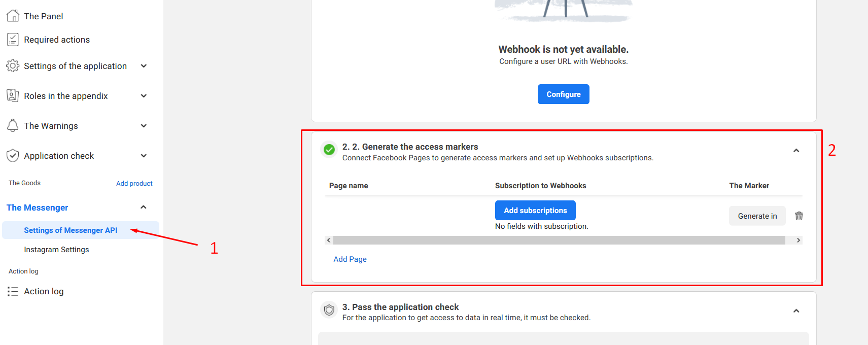Open Instagram Settings in sidebar
Screen dimensions: 868x345
coord(56,250)
